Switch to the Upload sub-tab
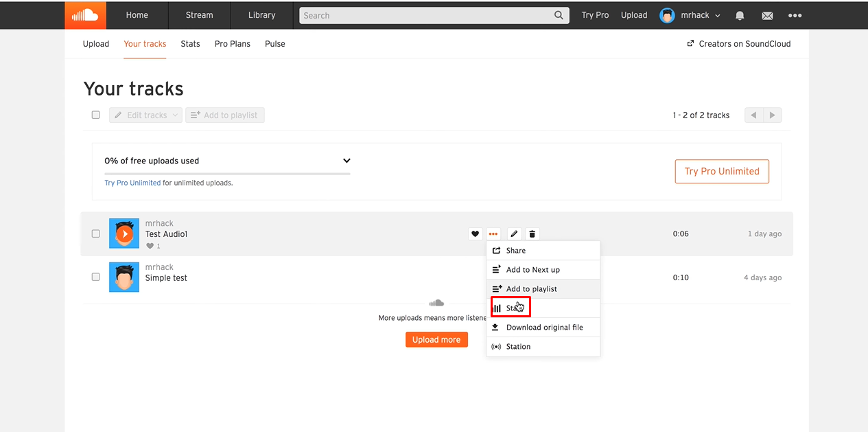The height and width of the screenshot is (432, 868). pos(96,44)
